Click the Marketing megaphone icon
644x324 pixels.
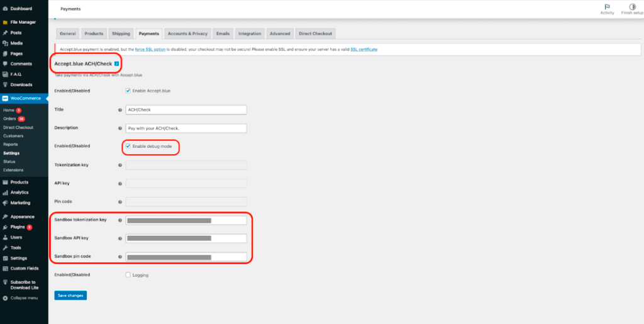pyautogui.click(x=5, y=203)
